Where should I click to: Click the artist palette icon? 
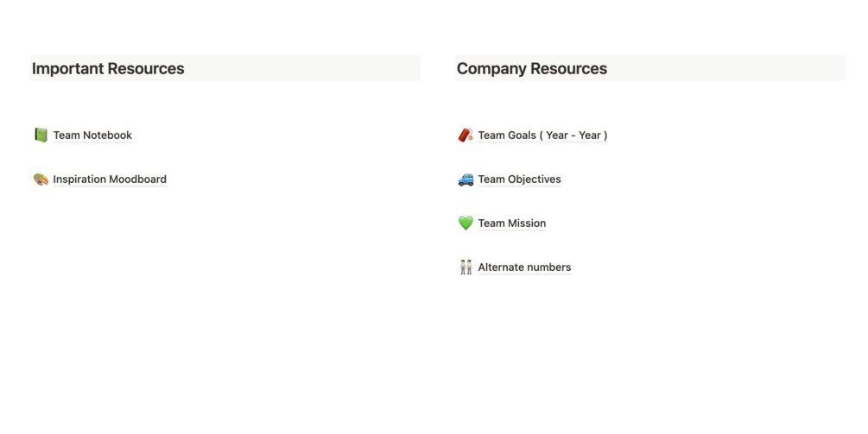tap(41, 179)
